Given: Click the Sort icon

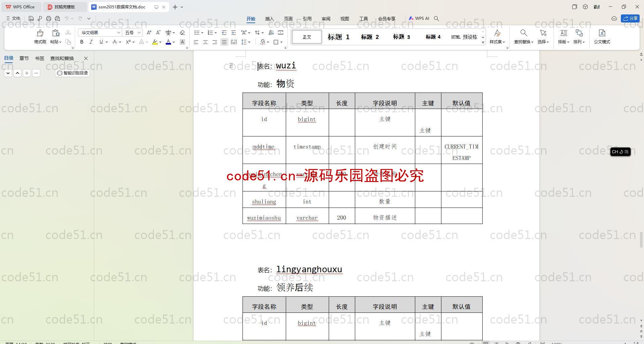Looking at the screenshot, I should coord(271,33).
